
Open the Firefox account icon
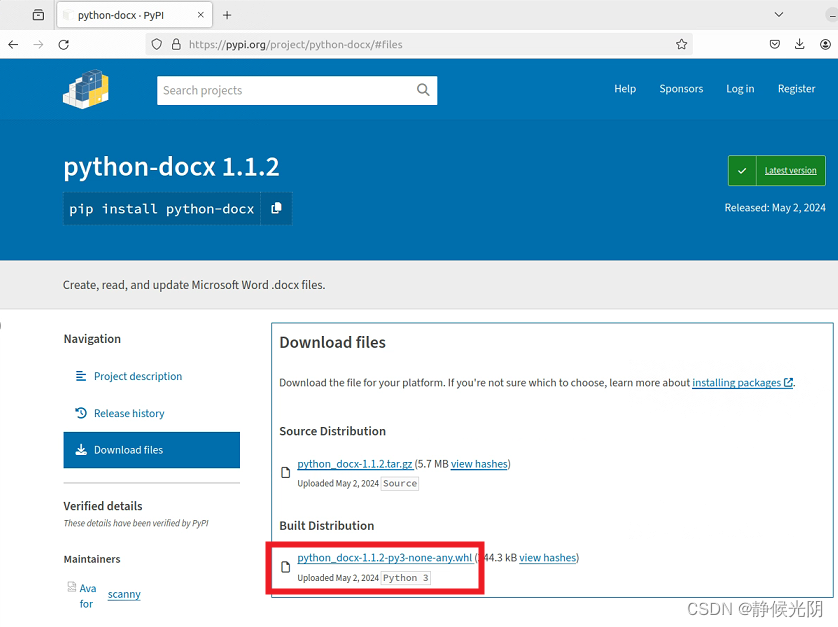(x=825, y=44)
